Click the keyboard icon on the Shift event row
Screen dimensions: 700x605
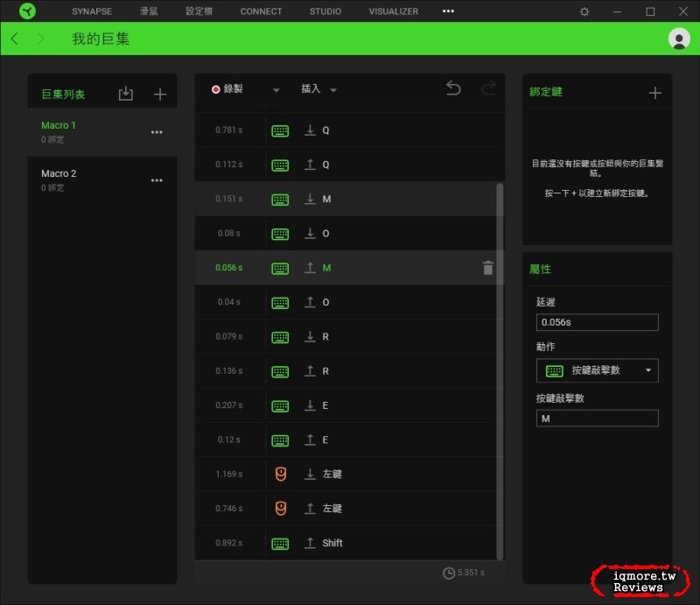pos(280,543)
